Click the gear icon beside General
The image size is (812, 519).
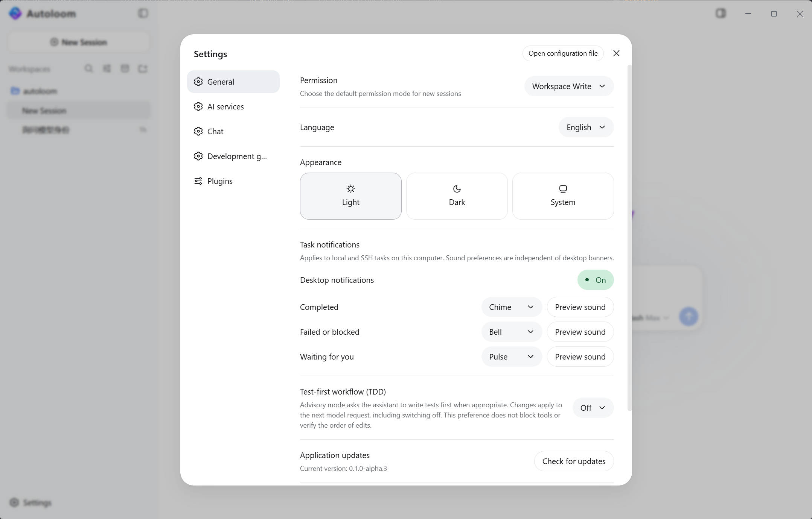198,82
